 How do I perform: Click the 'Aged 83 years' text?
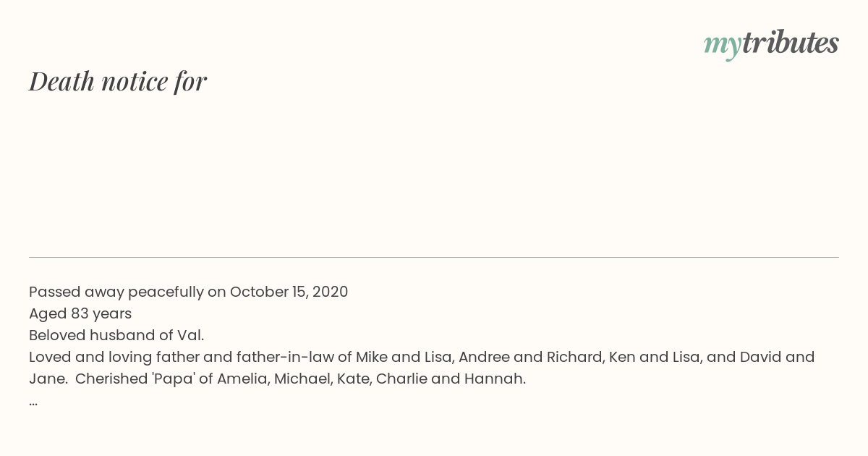pos(80,313)
